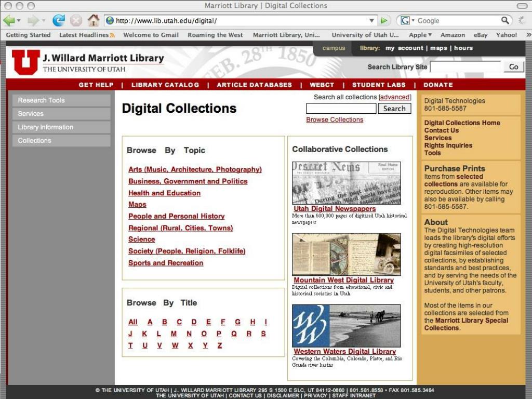Open the Apple bookmarks folder dropdown
The height and width of the screenshot is (399, 532).
(x=420, y=35)
